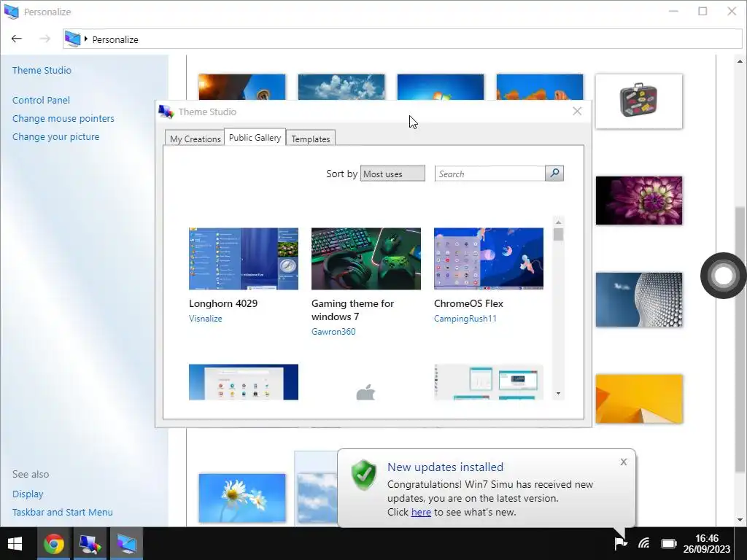Open the network tray icon
747x560 pixels.
(x=644, y=542)
